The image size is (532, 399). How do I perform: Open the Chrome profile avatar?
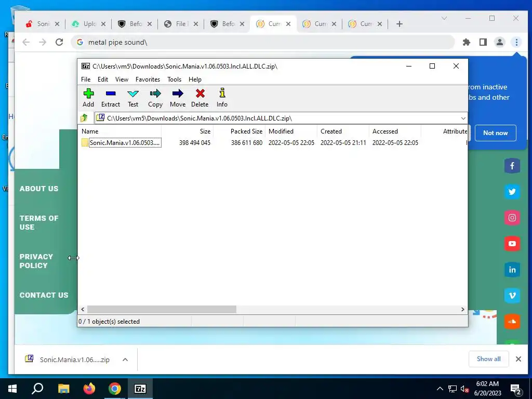point(500,42)
